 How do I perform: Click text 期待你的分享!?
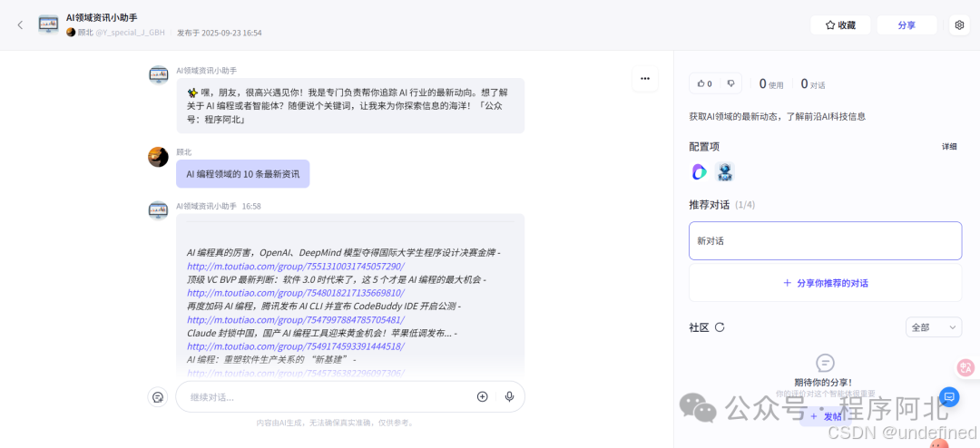click(823, 382)
